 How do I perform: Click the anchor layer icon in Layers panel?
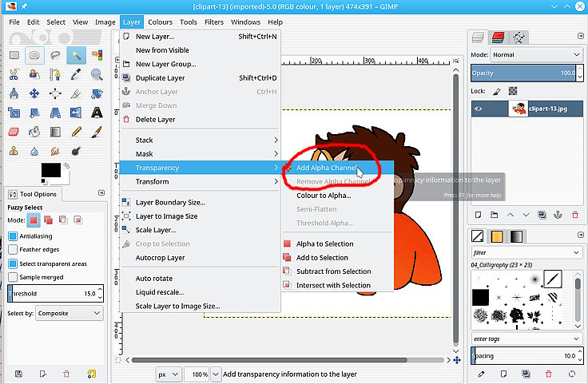tap(558, 215)
